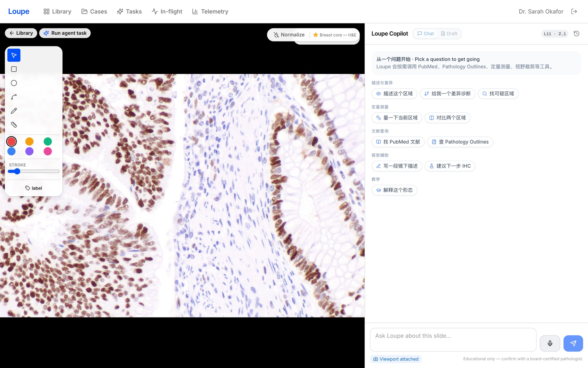The image size is (588, 368).
Task: Select the pointer/cursor tool
Action: point(14,55)
